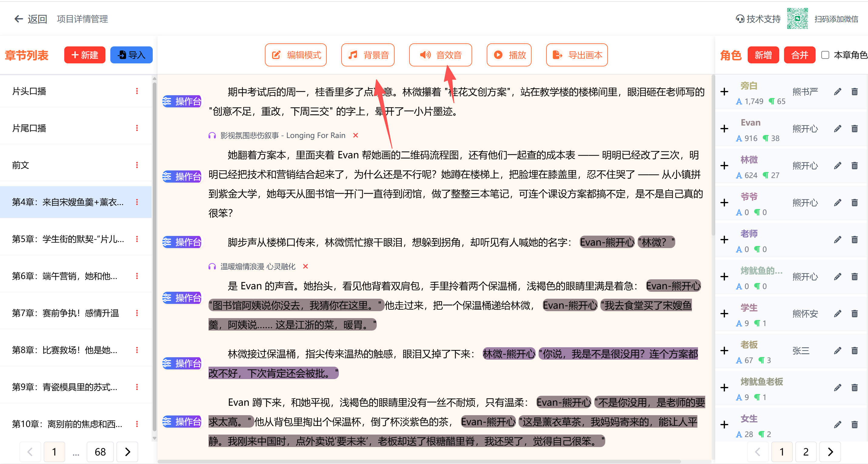Go to next page of roles list
The height and width of the screenshot is (464, 868).
pos(830,452)
